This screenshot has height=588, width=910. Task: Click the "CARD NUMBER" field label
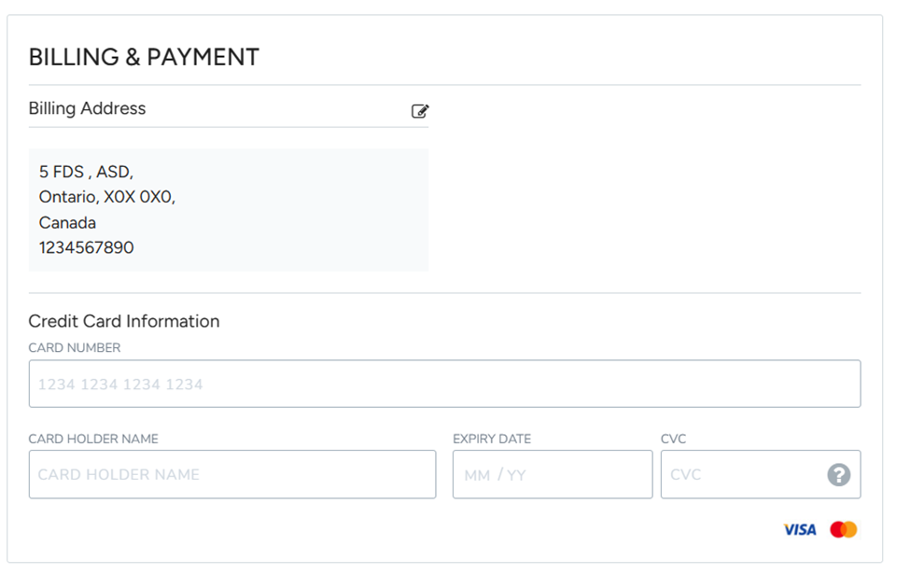75,348
